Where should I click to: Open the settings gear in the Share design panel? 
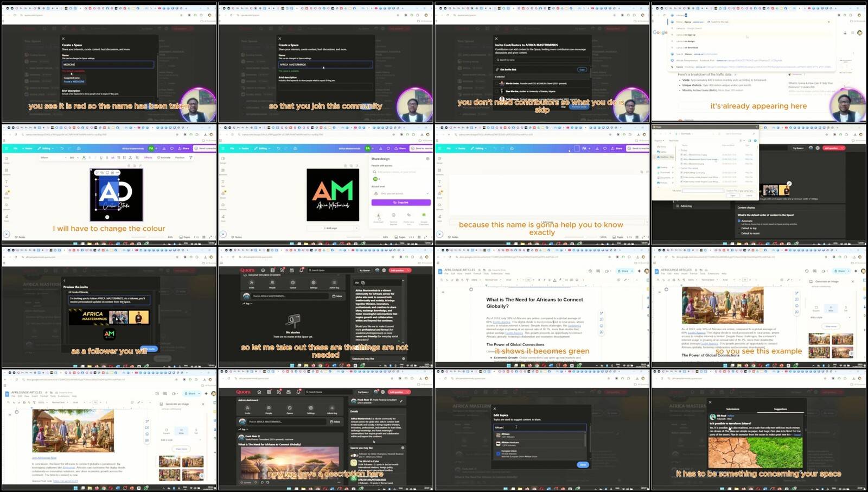click(x=427, y=159)
